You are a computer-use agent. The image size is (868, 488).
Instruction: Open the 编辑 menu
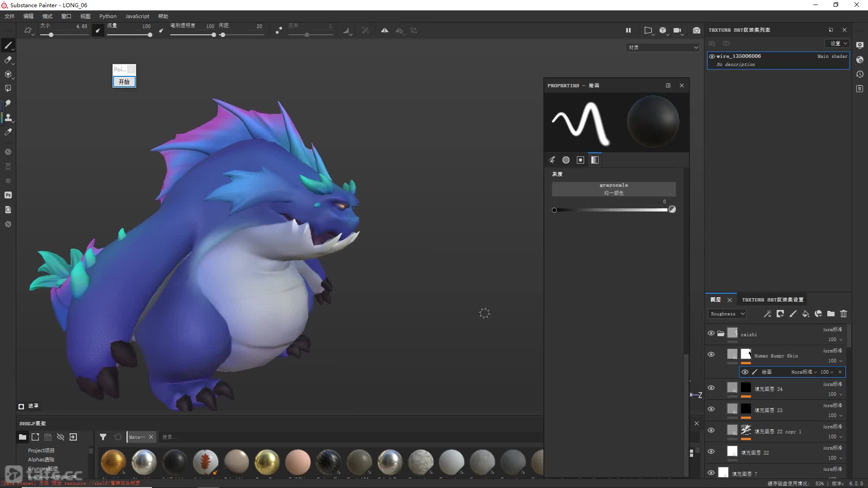click(28, 16)
